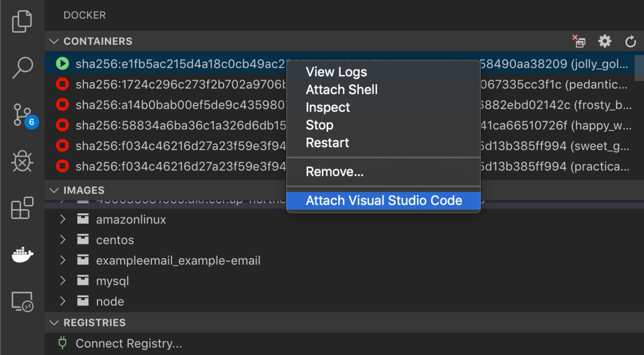Click Connect Registry... link

(x=129, y=344)
